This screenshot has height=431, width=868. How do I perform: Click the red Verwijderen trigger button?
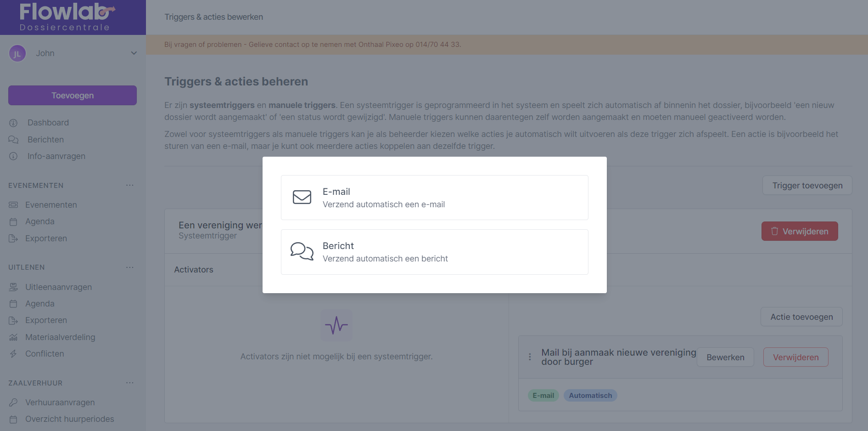(x=799, y=231)
